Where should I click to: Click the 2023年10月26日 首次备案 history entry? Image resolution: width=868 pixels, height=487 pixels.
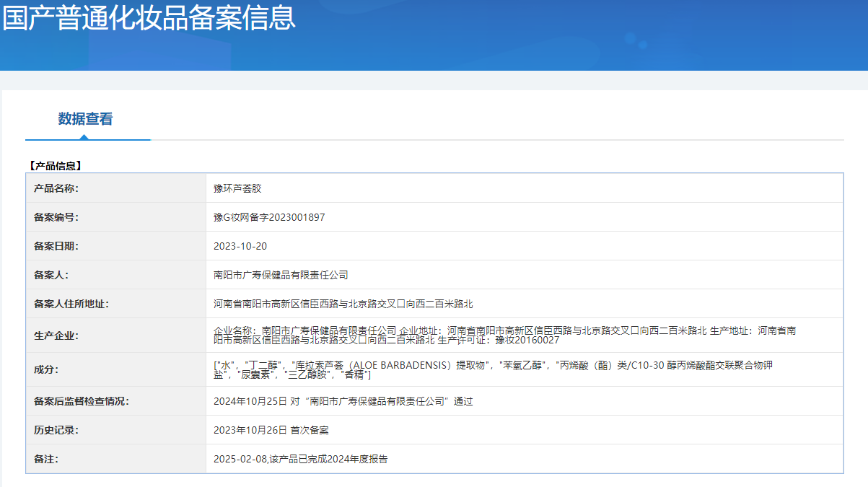271,430
